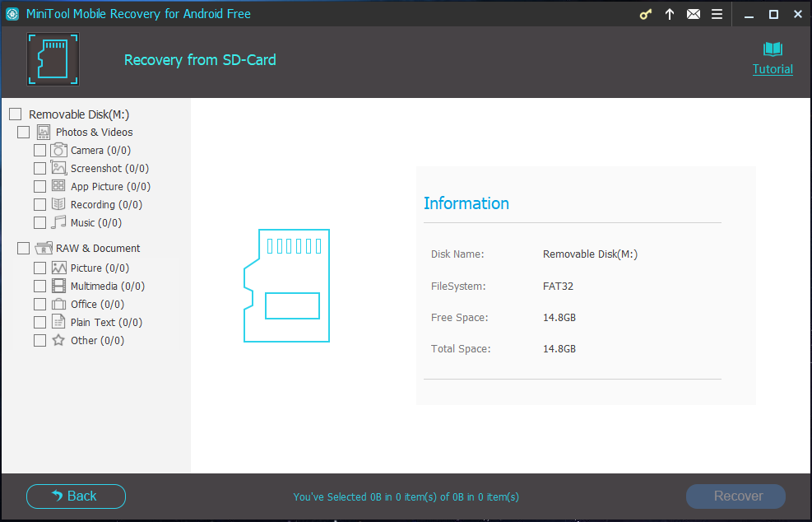This screenshot has height=522, width=812.
Task: Open the Tutorial link
Action: (773, 69)
